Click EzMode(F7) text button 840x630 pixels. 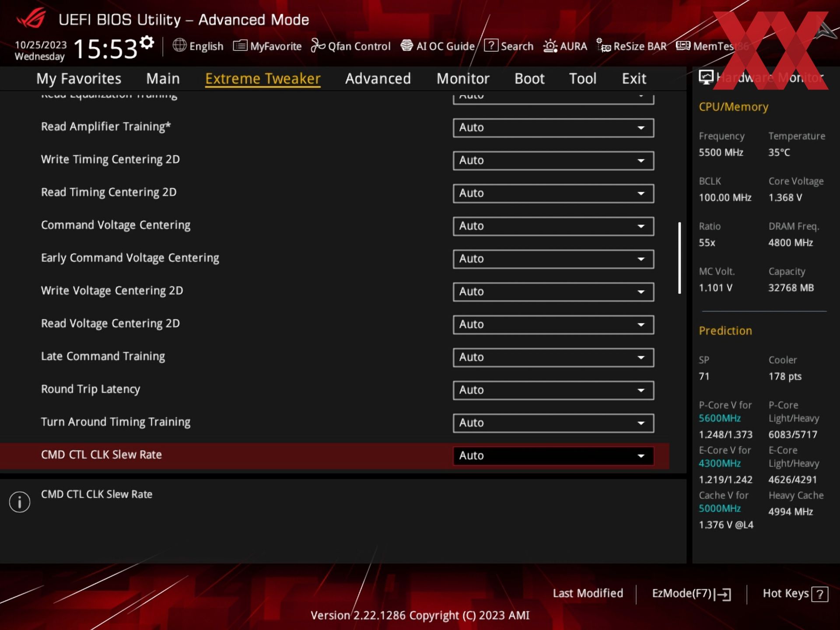pos(682,593)
